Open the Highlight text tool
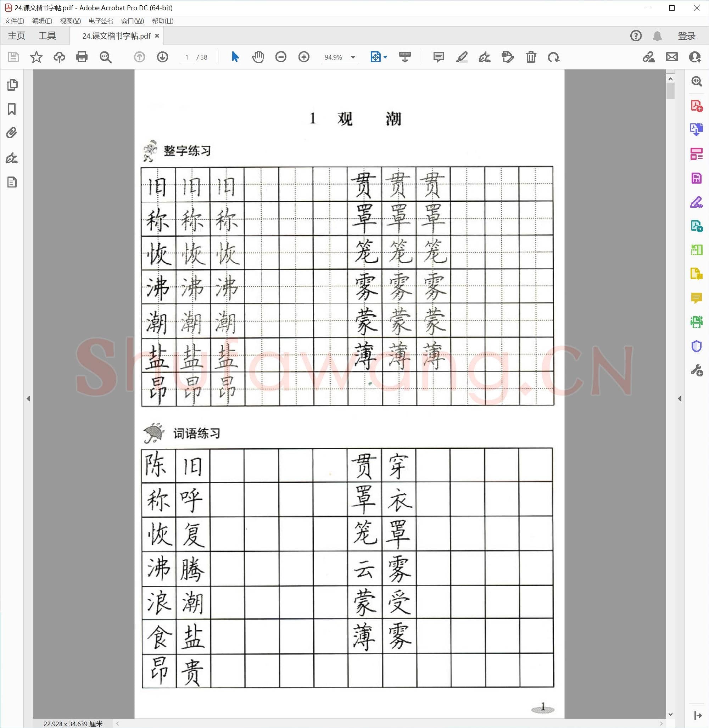Viewport: 709px width, 728px height. click(462, 57)
